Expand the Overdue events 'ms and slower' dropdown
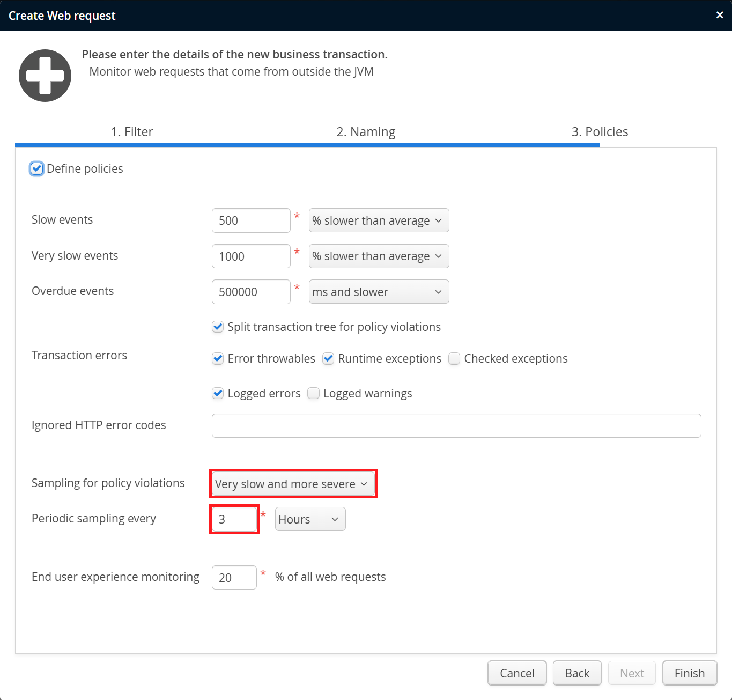Screen dimensions: 732x700 pos(379,292)
